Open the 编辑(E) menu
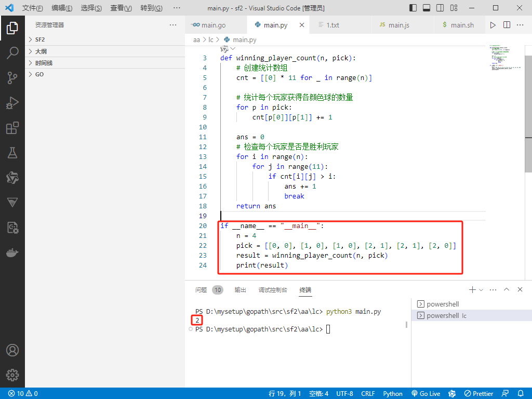 pyautogui.click(x=62, y=8)
